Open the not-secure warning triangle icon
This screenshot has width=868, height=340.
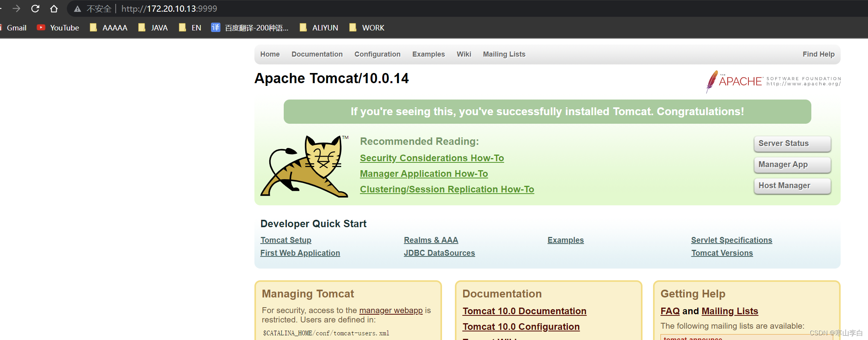pos(78,9)
